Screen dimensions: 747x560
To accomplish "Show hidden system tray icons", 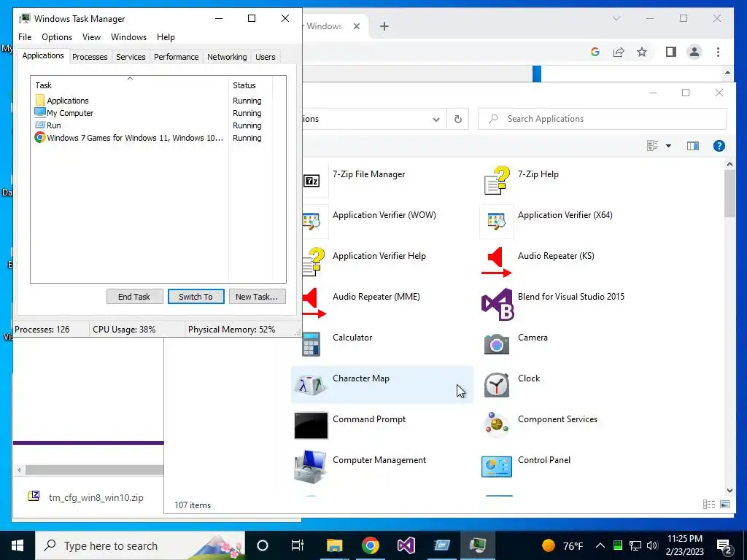I will (600, 545).
